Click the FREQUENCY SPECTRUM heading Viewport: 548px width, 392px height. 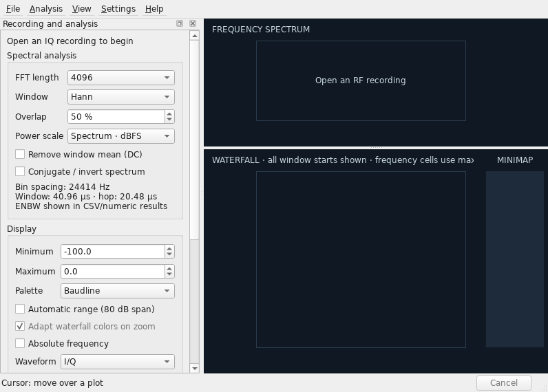[261, 30]
